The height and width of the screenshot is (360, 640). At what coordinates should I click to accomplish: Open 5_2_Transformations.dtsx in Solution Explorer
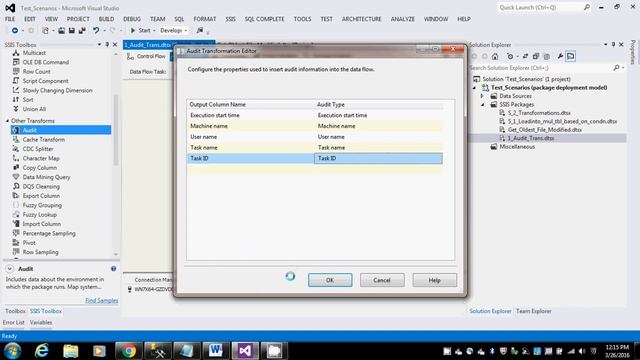pos(539,113)
